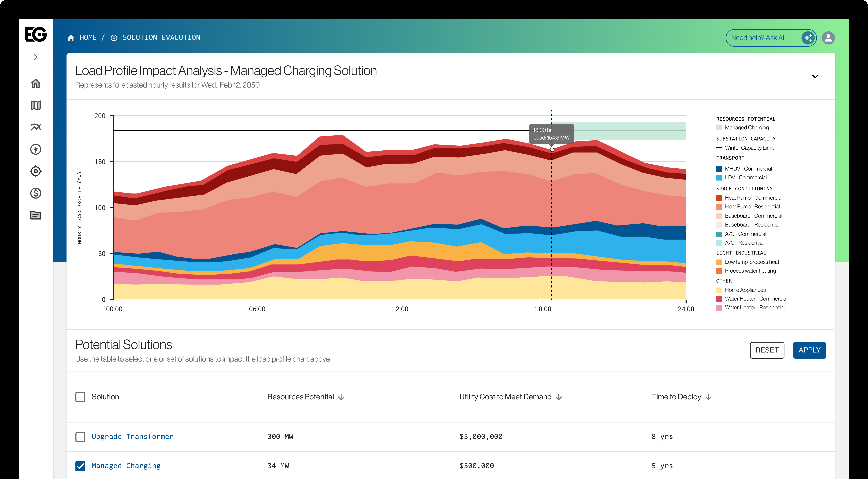This screenshot has width=868, height=479.
Task: Toggle the select-all Solution header checkbox
Action: tap(80, 397)
